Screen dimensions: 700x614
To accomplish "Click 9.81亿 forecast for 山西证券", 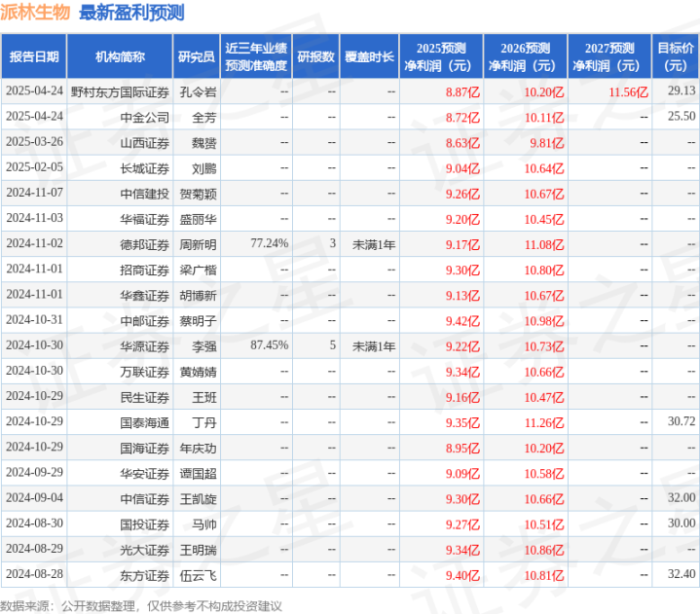I will pyautogui.click(x=547, y=143).
